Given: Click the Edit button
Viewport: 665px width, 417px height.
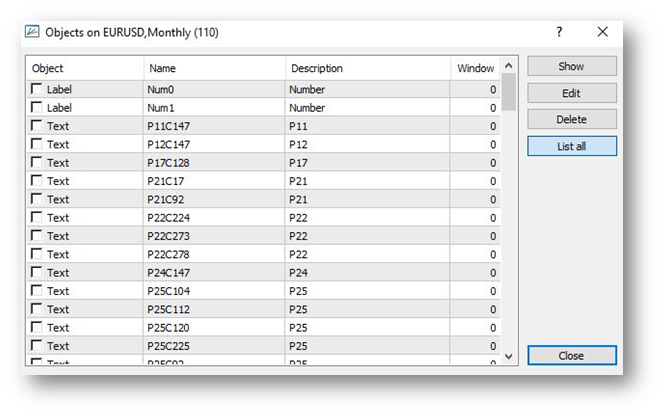Looking at the screenshot, I should pyautogui.click(x=572, y=93).
